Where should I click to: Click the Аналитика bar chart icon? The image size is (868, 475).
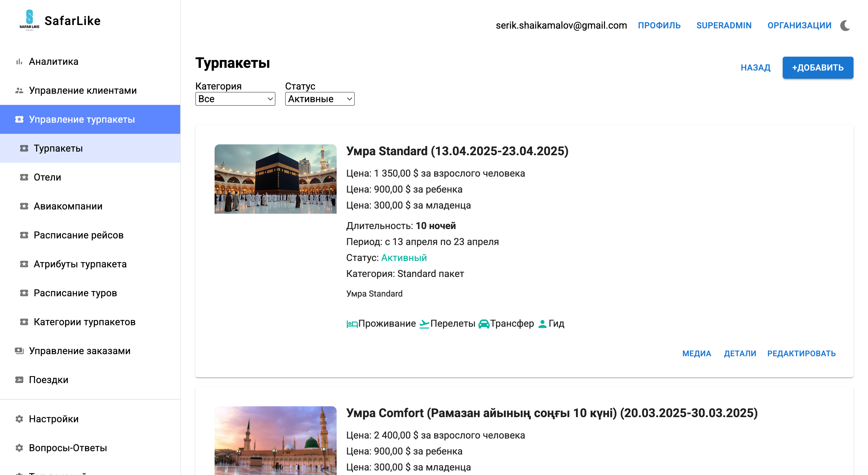pos(19,62)
